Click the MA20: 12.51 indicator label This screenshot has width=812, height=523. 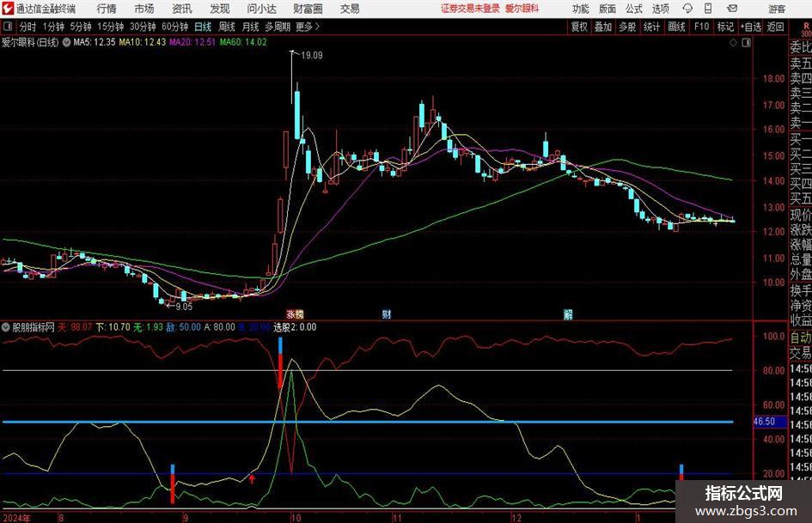[192, 42]
